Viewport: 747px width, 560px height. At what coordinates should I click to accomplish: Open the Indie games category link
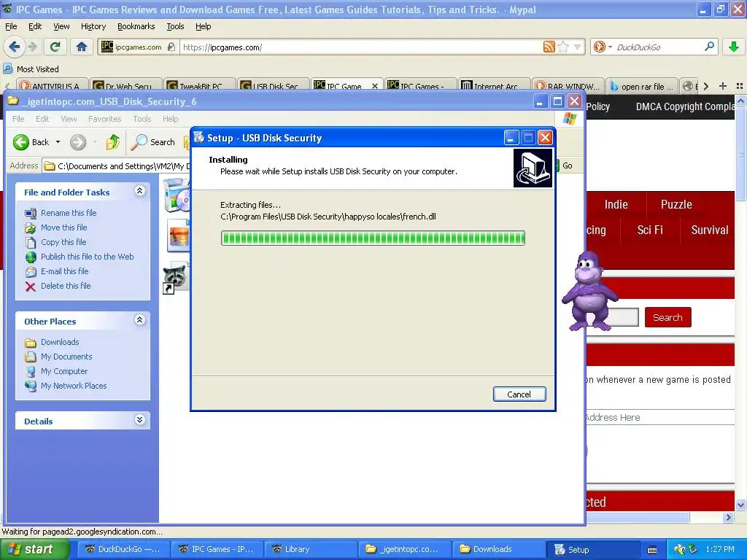(x=616, y=204)
